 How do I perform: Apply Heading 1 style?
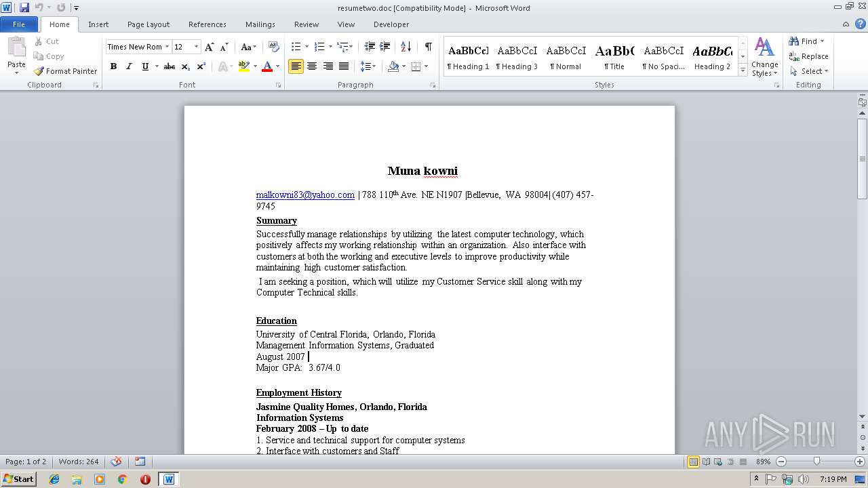point(468,57)
